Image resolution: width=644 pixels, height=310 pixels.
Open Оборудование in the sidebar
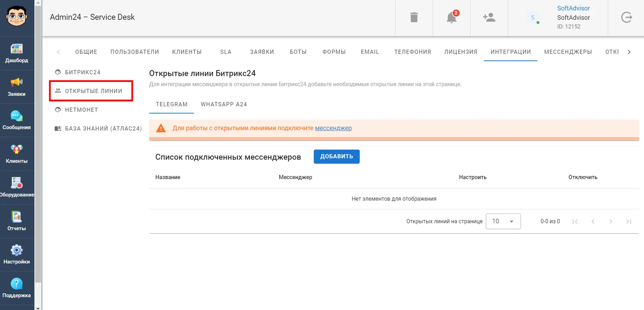point(17,188)
